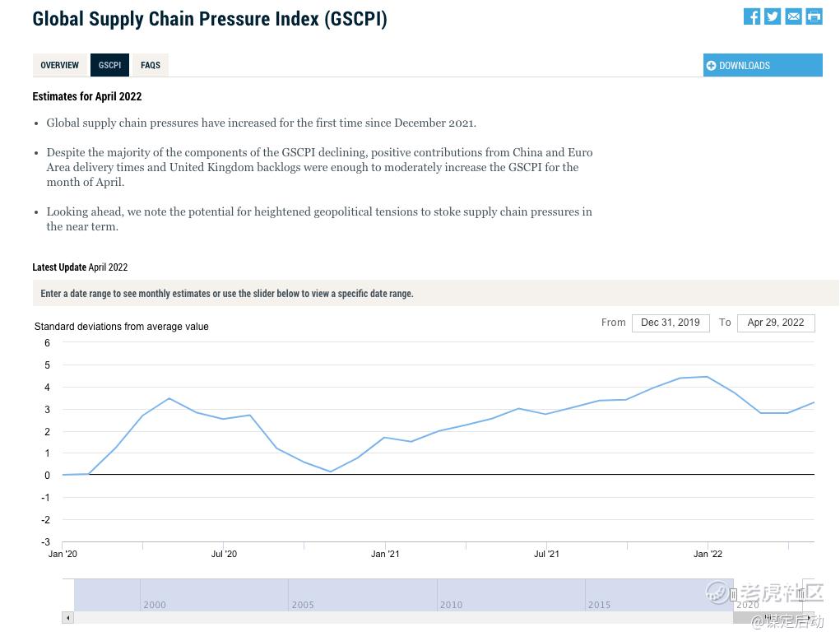840x641 pixels.
Task: Open the FAQs tab
Action: click(151, 65)
